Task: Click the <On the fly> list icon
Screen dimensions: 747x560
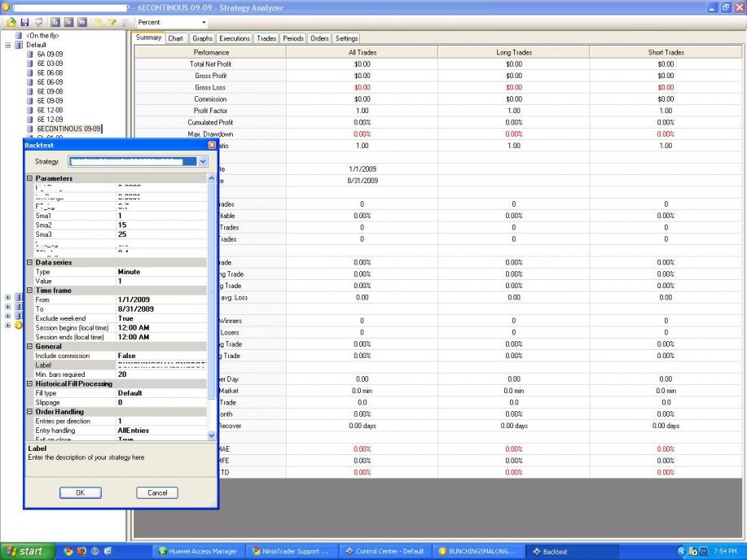Action: point(19,36)
